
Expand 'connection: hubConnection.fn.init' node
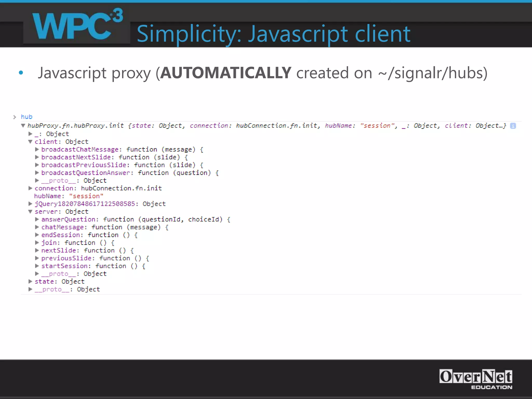coord(30,188)
